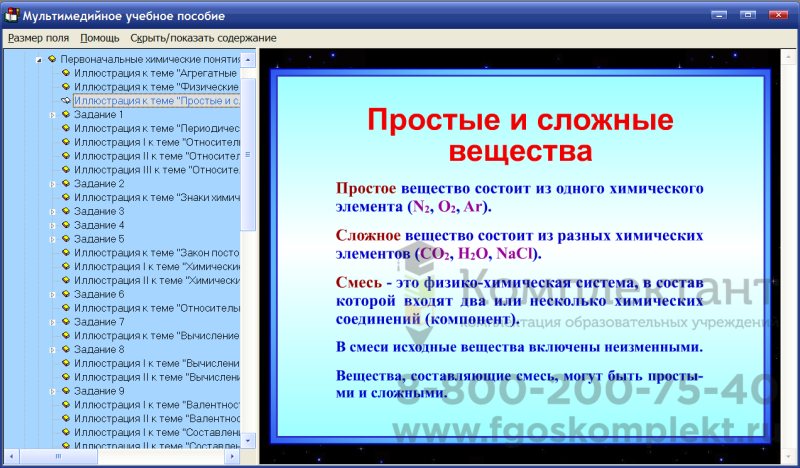
Task: Click the icon of 'Иллюстрация III к теме Относите'
Action: pos(66,169)
